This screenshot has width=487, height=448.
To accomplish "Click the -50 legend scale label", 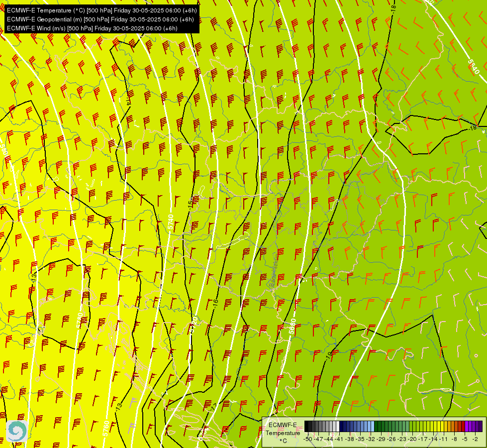I will pos(308,439).
